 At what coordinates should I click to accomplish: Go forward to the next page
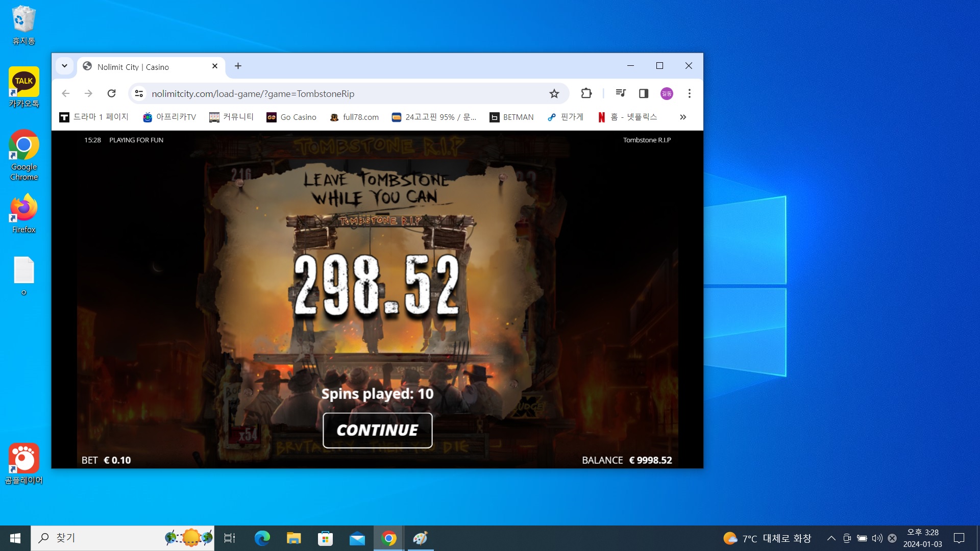(x=88, y=93)
